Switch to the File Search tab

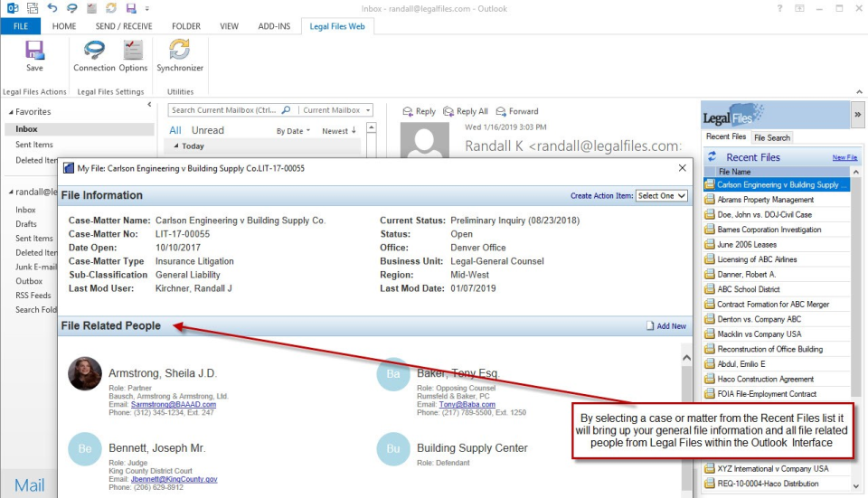[x=771, y=137]
